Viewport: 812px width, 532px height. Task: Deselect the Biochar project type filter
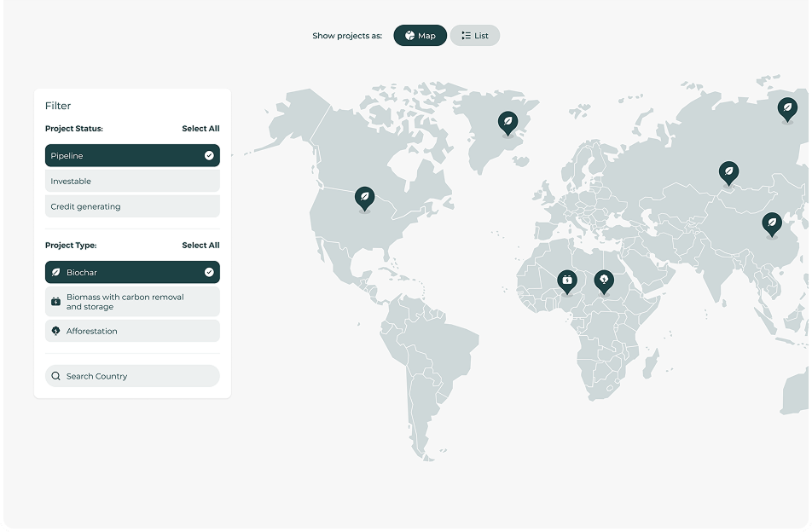point(132,273)
